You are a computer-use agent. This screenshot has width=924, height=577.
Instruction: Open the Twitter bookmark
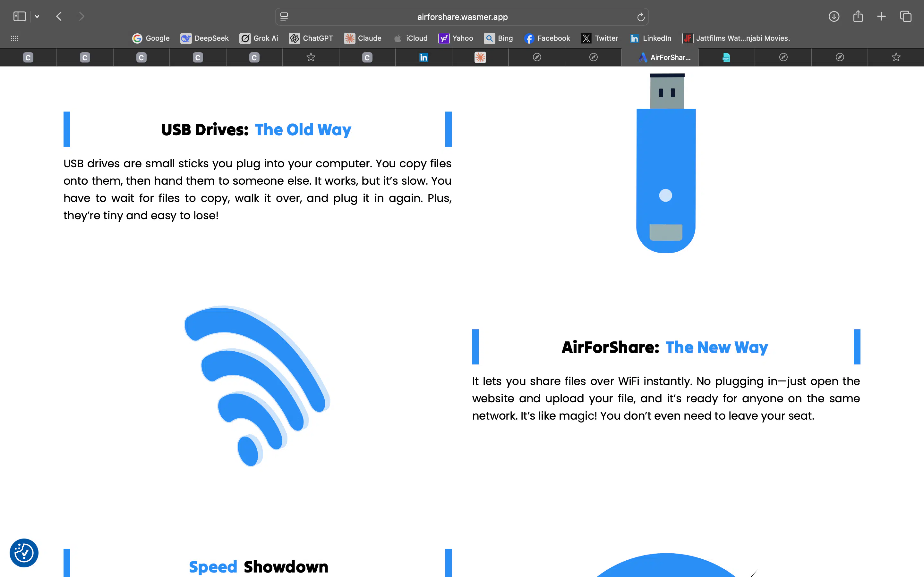tap(599, 38)
